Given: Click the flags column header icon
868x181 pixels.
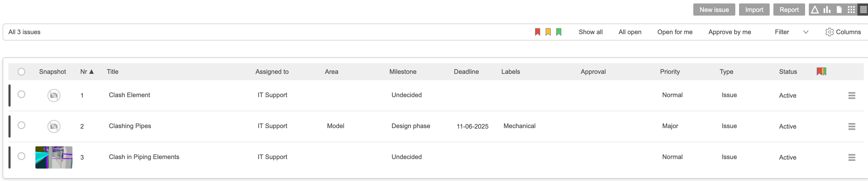Looking at the screenshot, I should [821, 71].
